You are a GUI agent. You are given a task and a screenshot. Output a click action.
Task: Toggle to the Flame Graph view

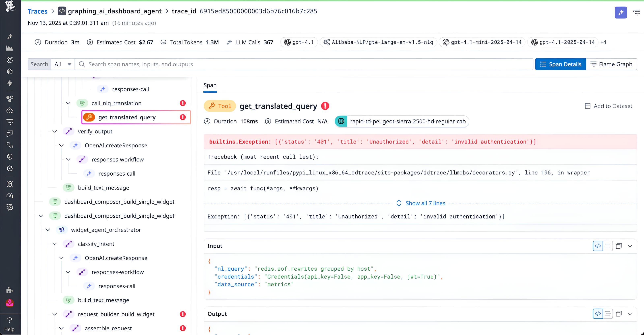(612, 64)
